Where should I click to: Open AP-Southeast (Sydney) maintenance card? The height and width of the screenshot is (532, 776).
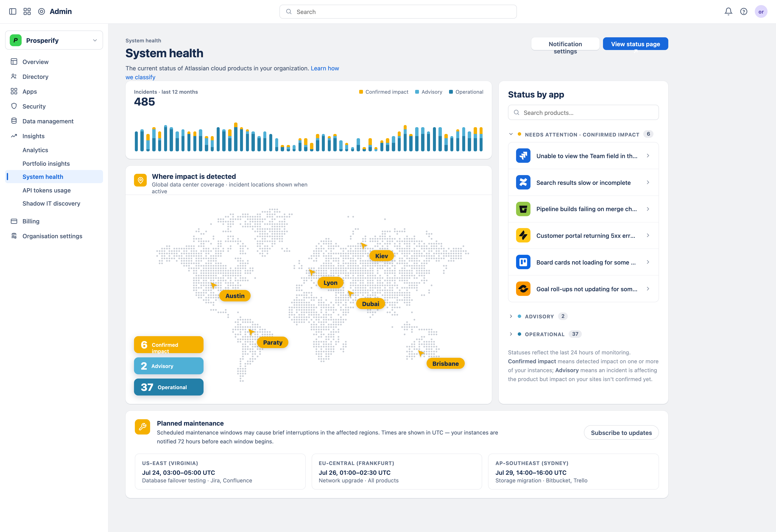click(x=573, y=471)
